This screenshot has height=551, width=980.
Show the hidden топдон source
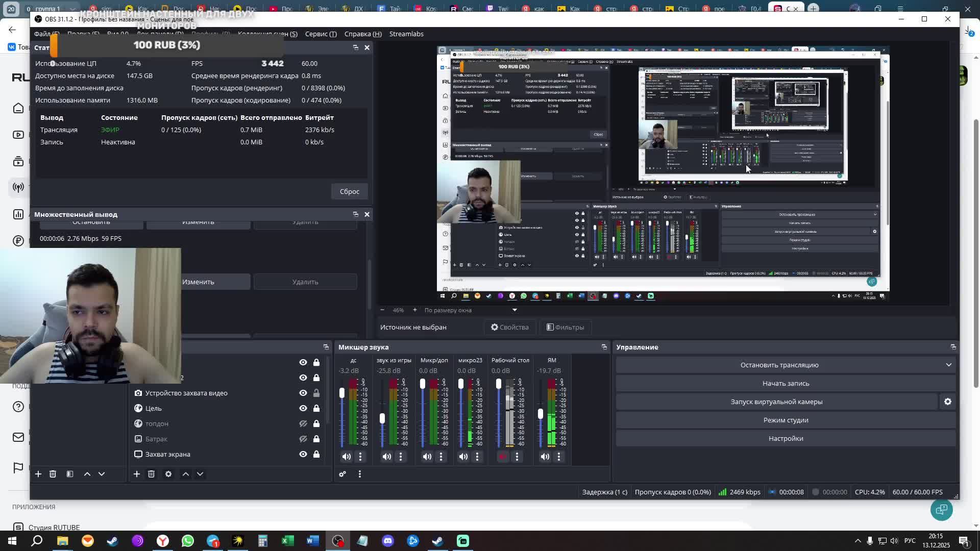[x=303, y=423]
